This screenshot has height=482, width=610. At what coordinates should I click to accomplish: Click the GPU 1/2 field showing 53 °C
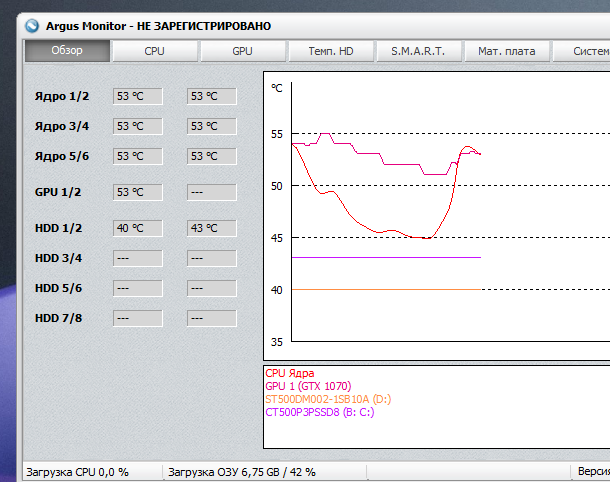[x=137, y=192]
